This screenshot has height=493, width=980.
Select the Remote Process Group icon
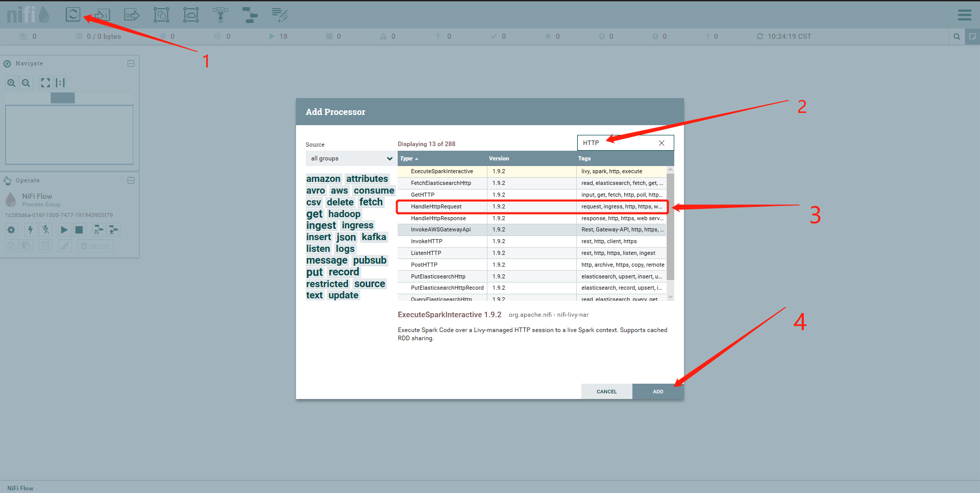[191, 14]
